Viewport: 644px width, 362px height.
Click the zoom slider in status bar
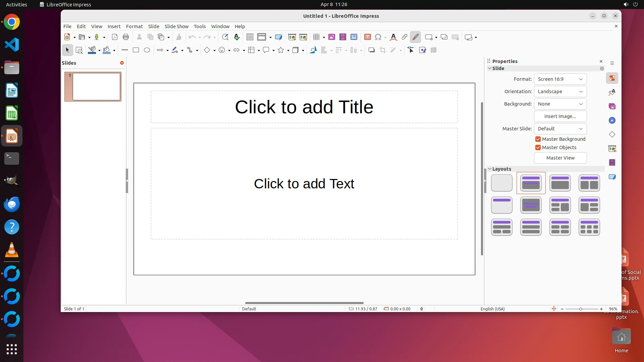click(x=581, y=309)
